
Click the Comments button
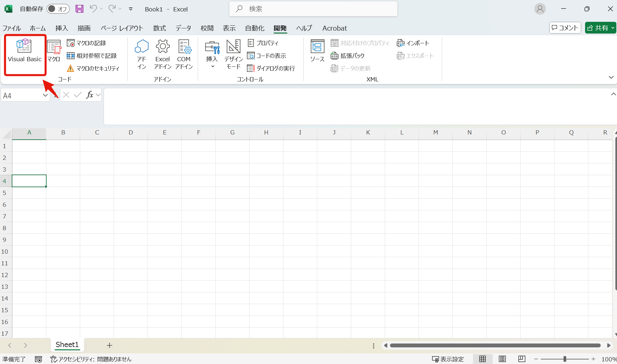(x=565, y=28)
